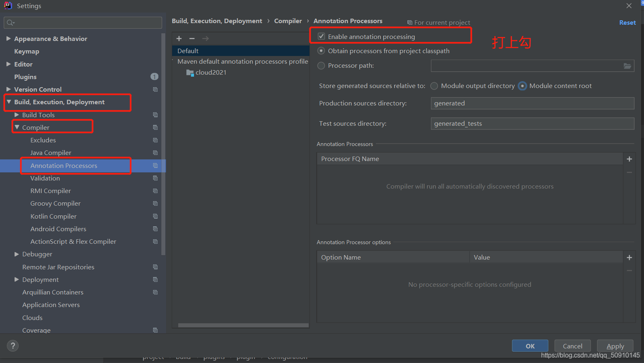
Task: Toggle Enable annotation processing checkbox
Action: (322, 37)
